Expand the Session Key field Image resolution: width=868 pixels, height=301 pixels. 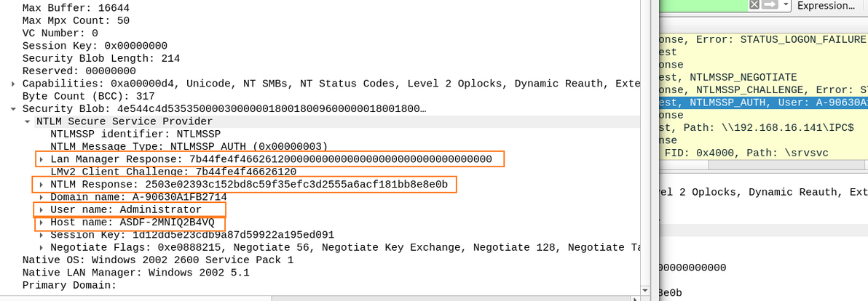tap(41, 235)
